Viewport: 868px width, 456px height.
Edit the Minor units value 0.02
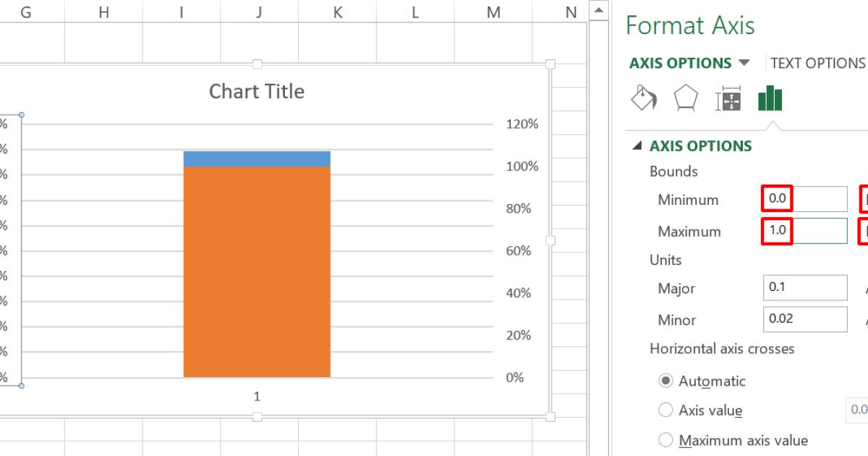point(805,320)
